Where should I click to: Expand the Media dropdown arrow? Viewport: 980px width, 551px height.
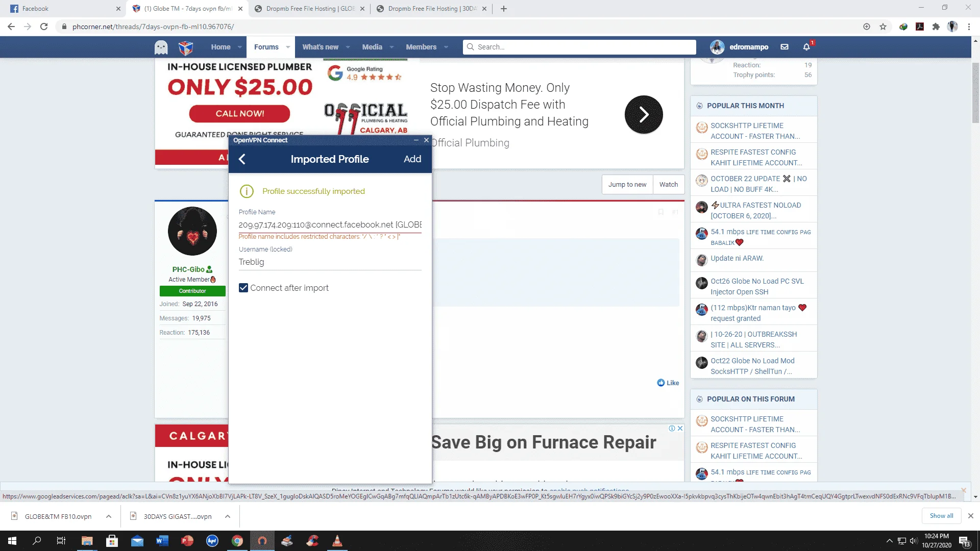tap(391, 47)
